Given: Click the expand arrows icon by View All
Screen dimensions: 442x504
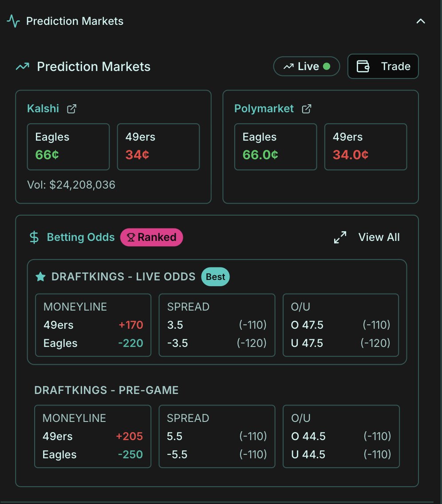Looking at the screenshot, I should (340, 237).
